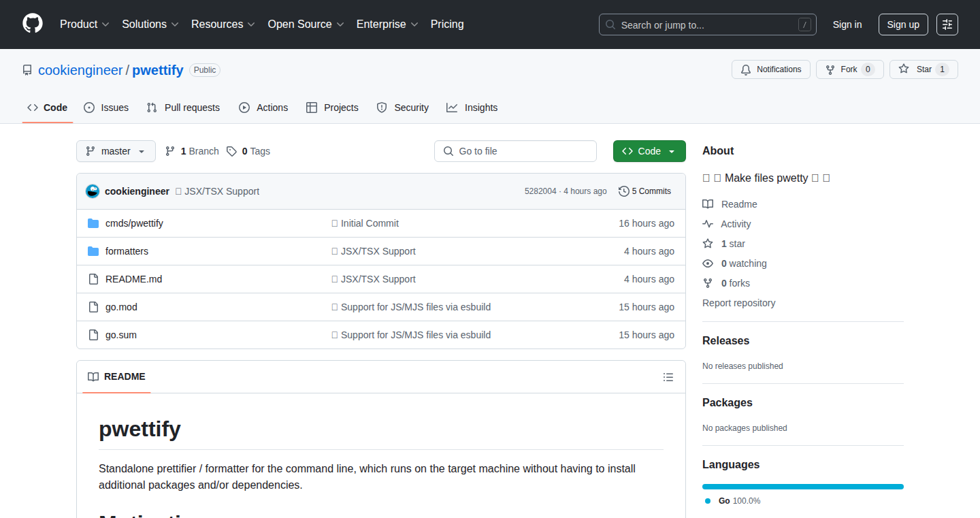980x518 pixels.
Task: Open the 5 Commits history link
Action: pos(644,191)
